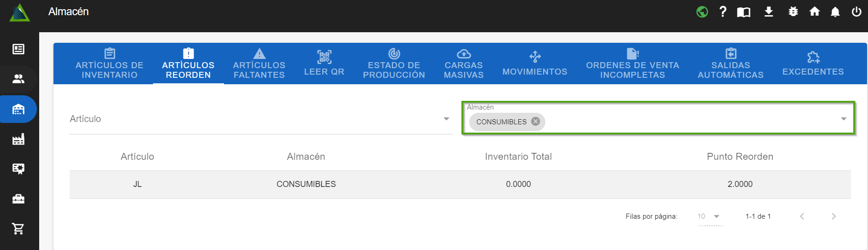Open the Leer QR tab

[x=324, y=64]
